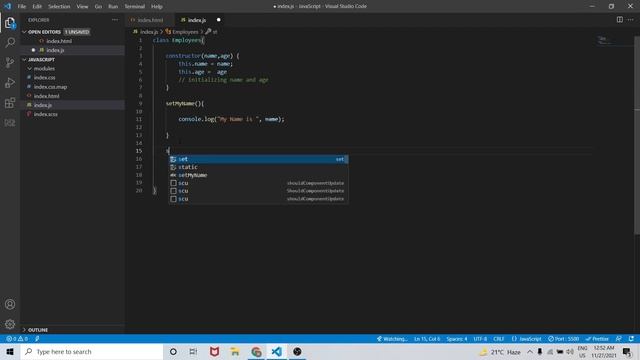The height and width of the screenshot is (360, 640).
Task: Click the split editor icon
Action: [620, 20]
